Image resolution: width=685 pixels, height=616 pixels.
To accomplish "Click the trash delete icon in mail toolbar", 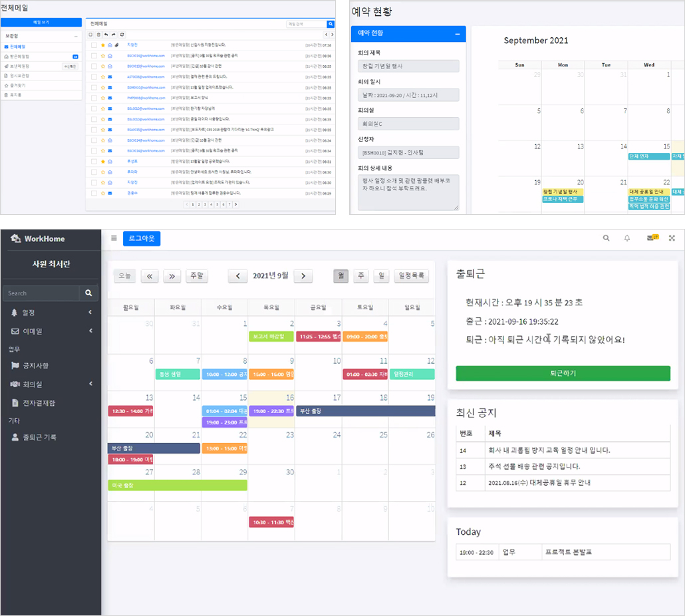I will [x=98, y=35].
